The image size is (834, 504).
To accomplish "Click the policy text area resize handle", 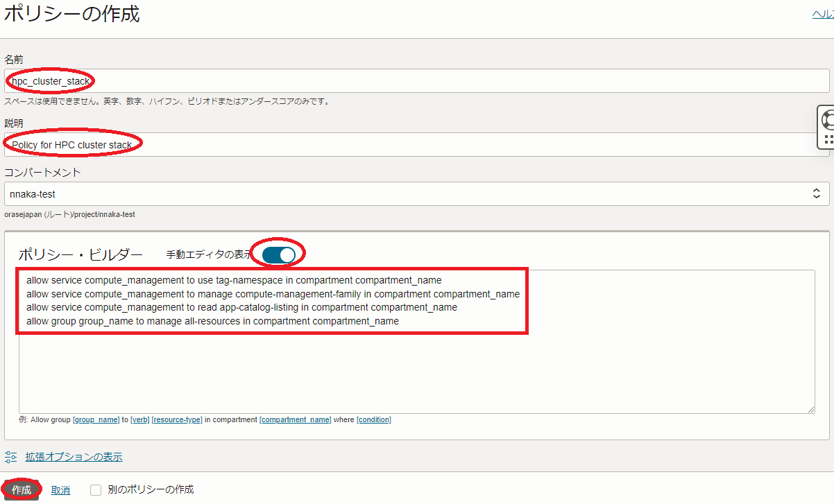I will point(810,409).
